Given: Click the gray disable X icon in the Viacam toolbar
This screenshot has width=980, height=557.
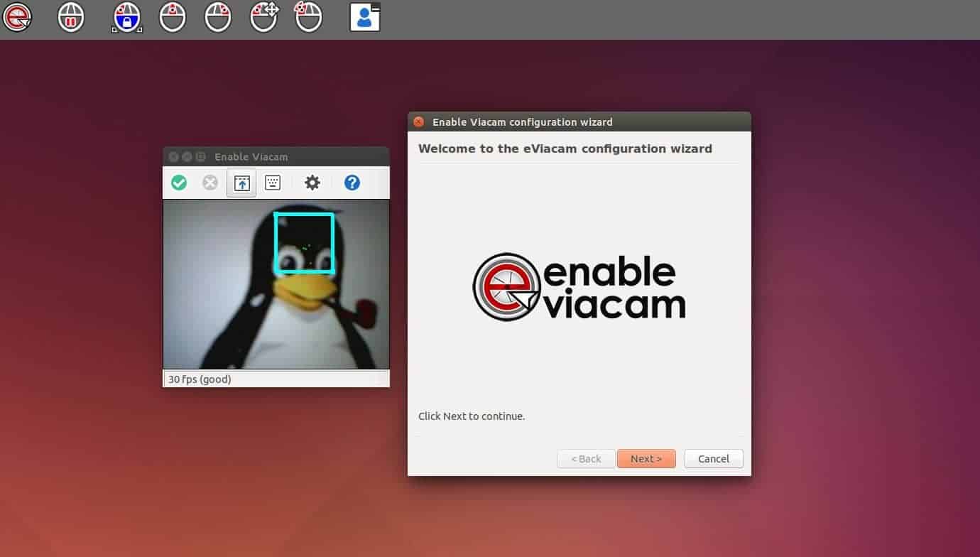Looking at the screenshot, I should [210, 183].
